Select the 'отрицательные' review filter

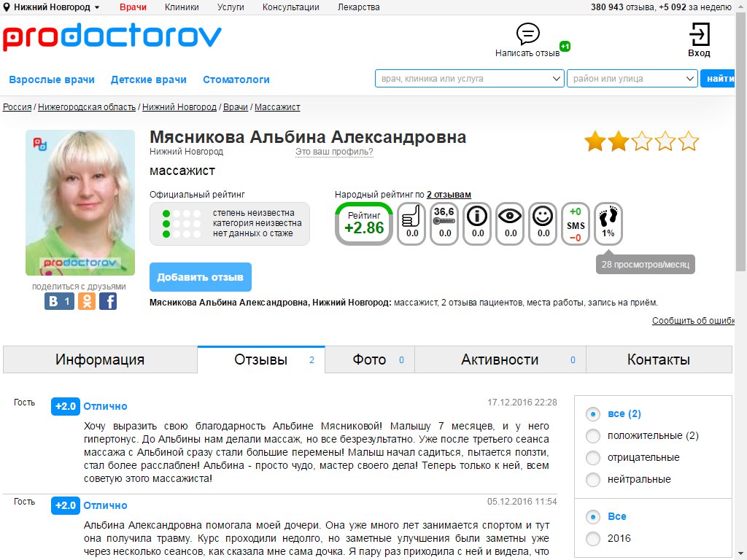632,457
